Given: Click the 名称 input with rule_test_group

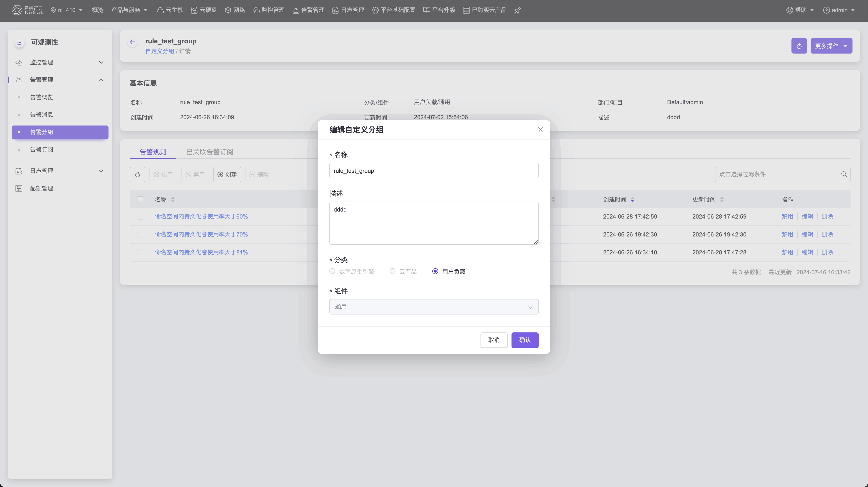Looking at the screenshot, I should coord(434,171).
